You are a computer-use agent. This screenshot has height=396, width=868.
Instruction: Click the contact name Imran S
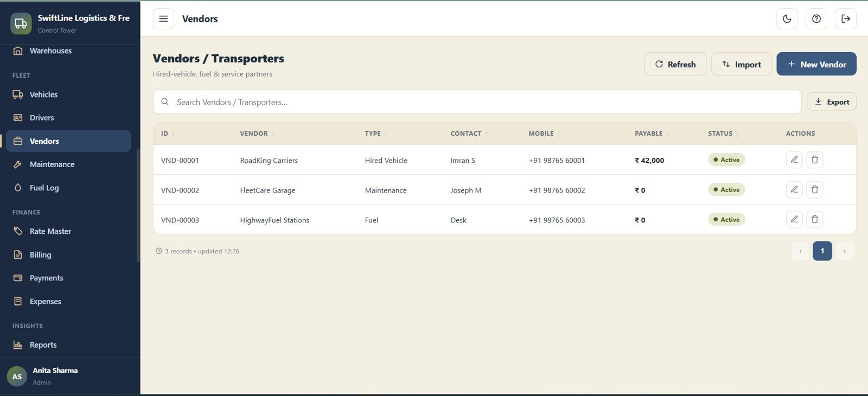point(463,161)
